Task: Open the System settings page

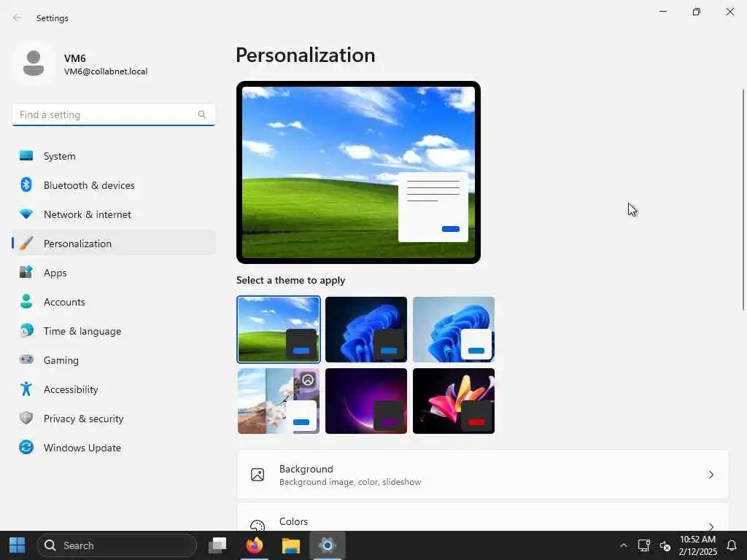Action: [114, 156]
